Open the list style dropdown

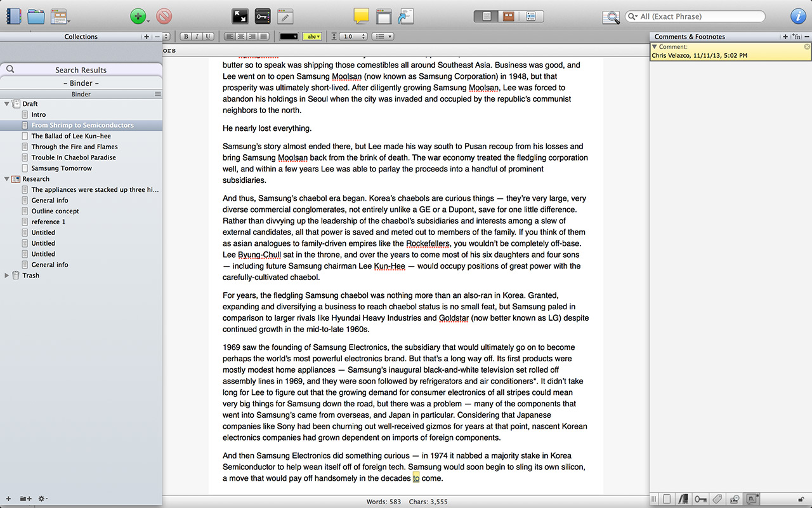[x=383, y=37]
